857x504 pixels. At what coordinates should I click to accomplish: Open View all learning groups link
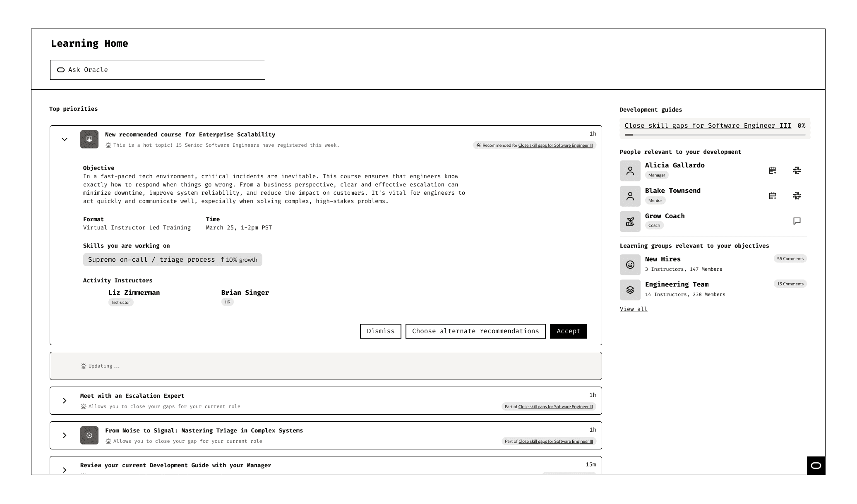[x=633, y=309]
